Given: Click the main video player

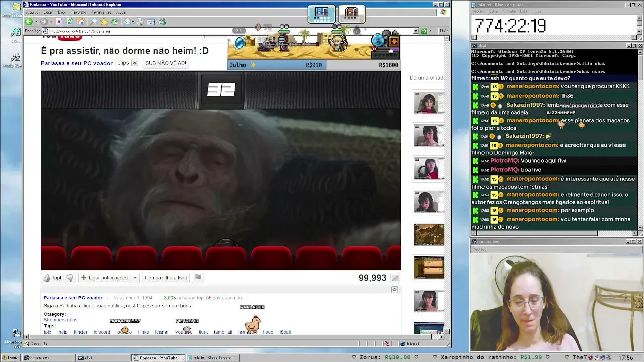Looking at the screenshot, I should click(x=221, y=170).
